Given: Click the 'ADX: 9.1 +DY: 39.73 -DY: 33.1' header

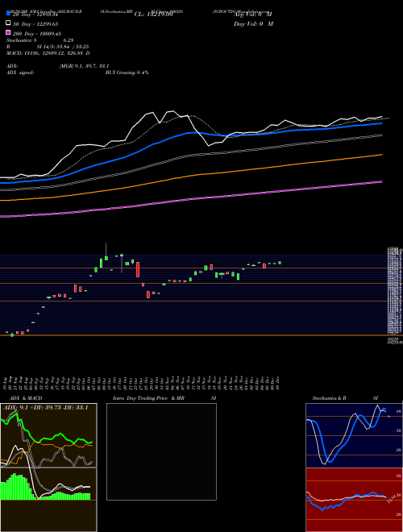Looking at the screenshot, I should tap(45, 408).
